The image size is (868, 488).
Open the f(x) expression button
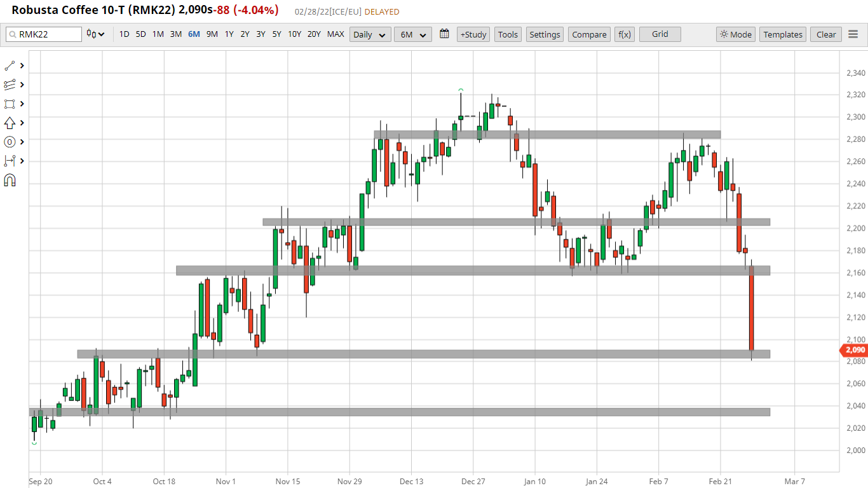click(625, 34)
